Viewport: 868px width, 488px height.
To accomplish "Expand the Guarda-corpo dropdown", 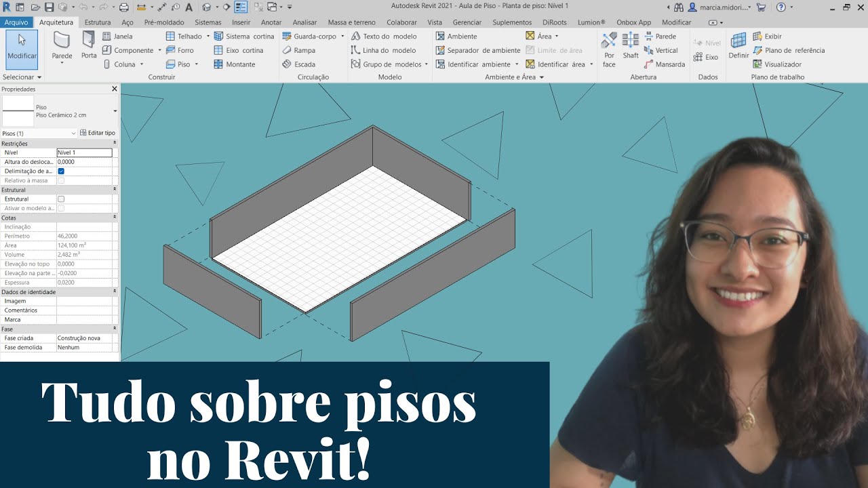I will (342, 36).
